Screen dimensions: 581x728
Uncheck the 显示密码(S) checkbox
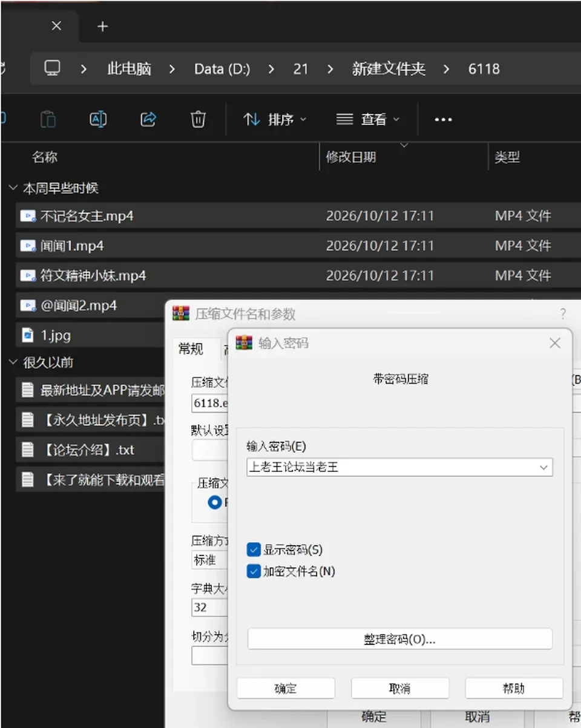(254, 549)
